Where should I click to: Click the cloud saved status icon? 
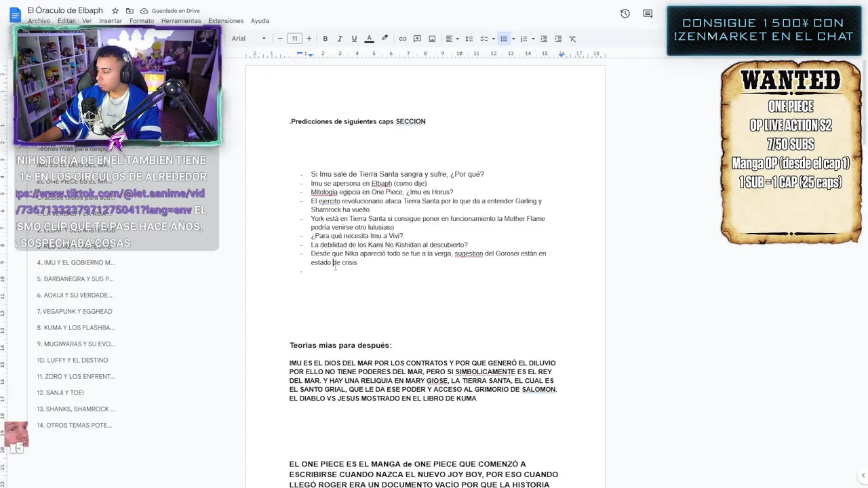(144, 11)
